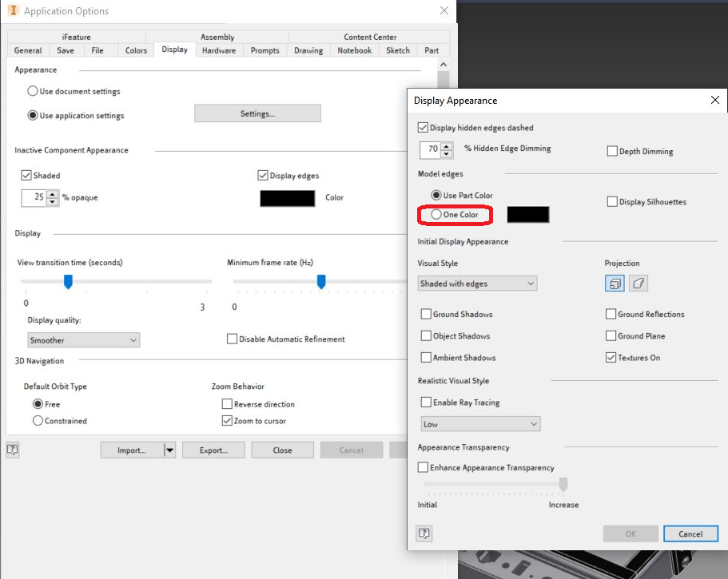Screen dimensions: 728x579
Task: Open the Import button dropdown arrow
Action: [170, 450]
